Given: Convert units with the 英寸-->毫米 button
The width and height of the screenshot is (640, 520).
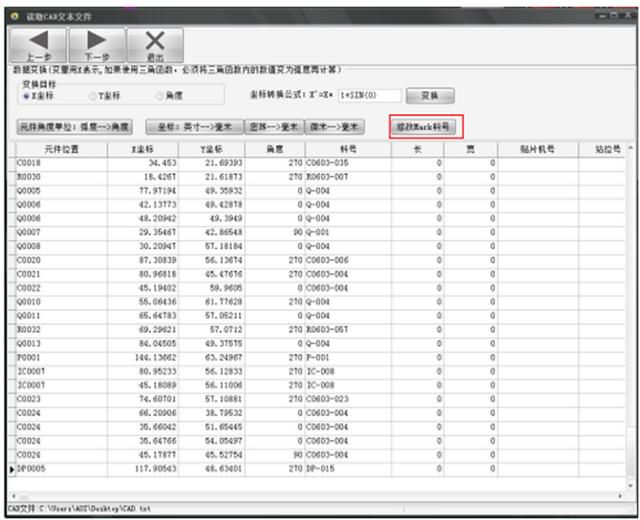Looking at the screenshot, I should pos(194,127).
